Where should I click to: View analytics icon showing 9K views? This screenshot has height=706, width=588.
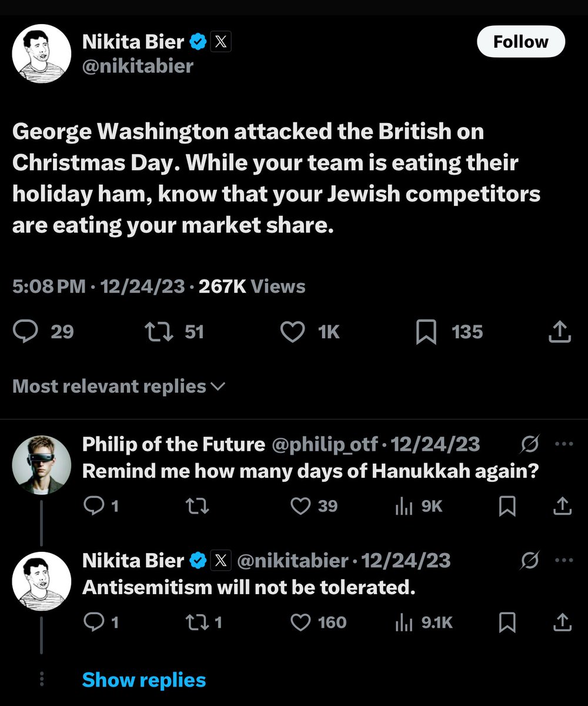(405, 506)
